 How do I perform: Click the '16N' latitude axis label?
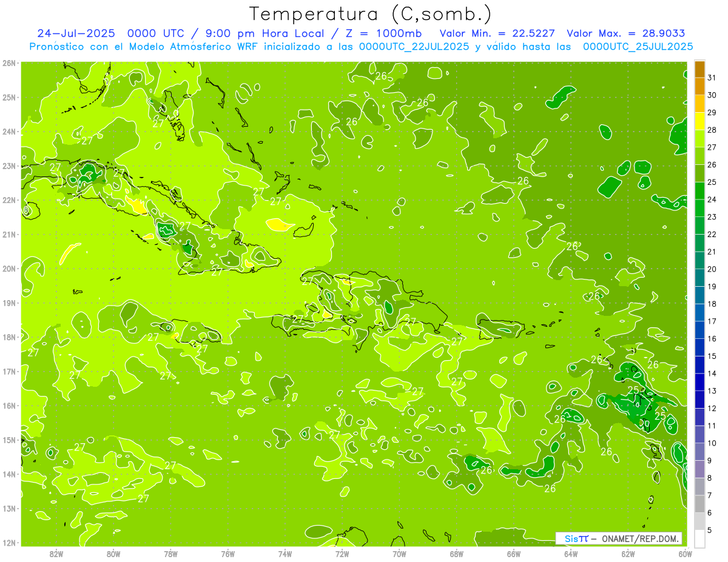(10, 406)
